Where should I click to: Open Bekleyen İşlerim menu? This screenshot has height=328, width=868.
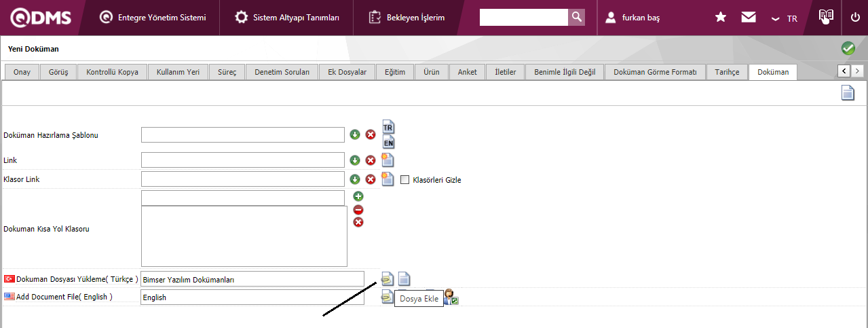click(x=407, y=18)
